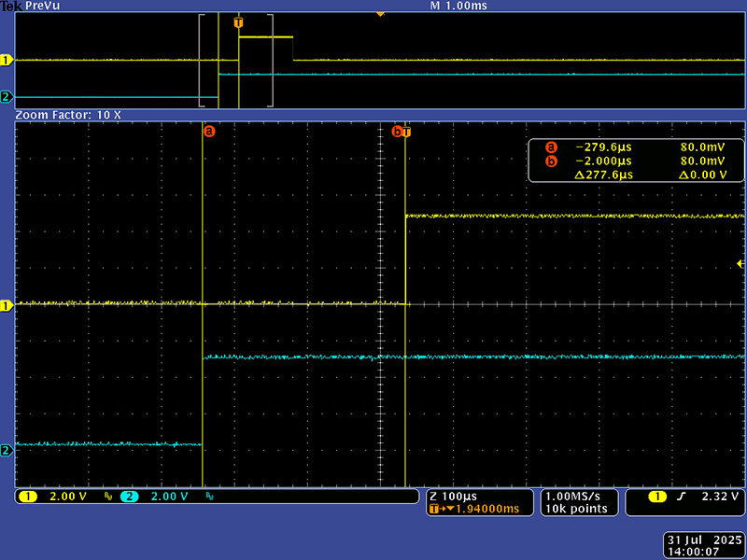Click the yellow channel 1 badge in bottom bar
Image resolution: width=747 pixels, height=560 pixels.
28,497
